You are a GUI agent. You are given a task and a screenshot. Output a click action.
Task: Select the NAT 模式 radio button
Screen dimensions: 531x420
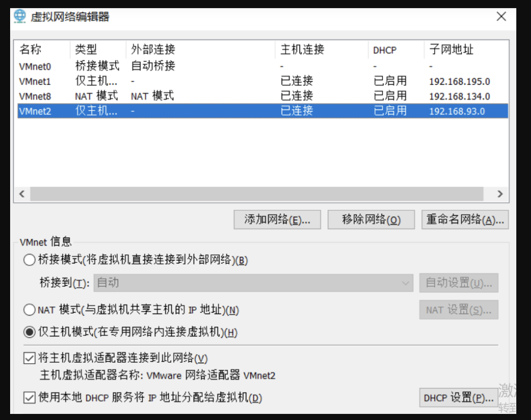click(x=29, y=310)
